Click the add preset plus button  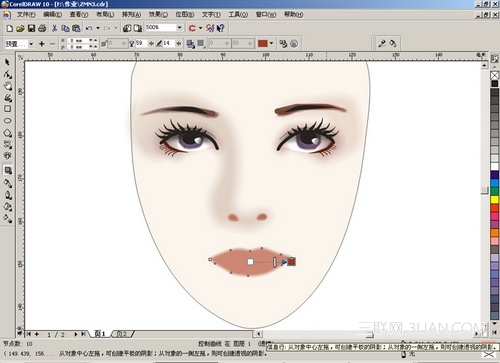point(42,44)
